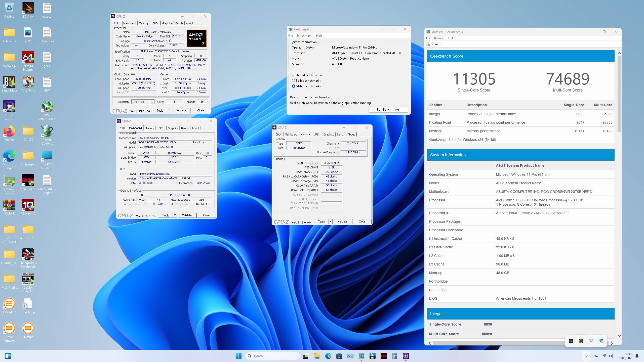
Task: Open the Windows Start menu
Action: click(x=238, y=356)
